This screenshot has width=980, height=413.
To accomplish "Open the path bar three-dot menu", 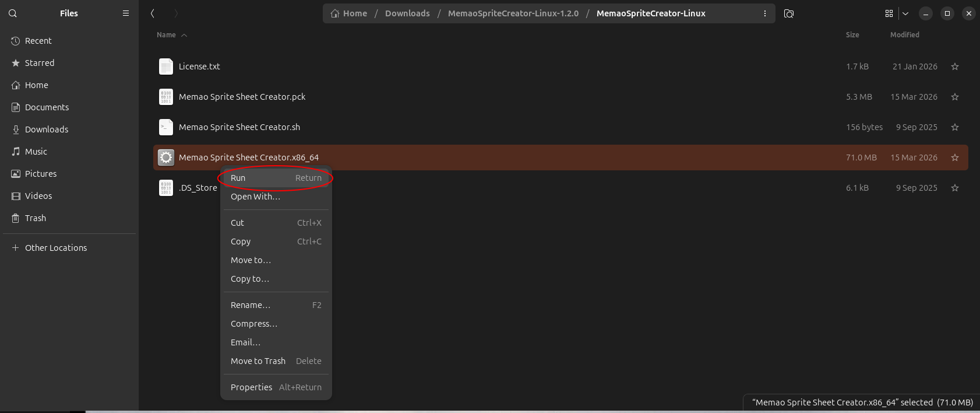I will (765, 13).
